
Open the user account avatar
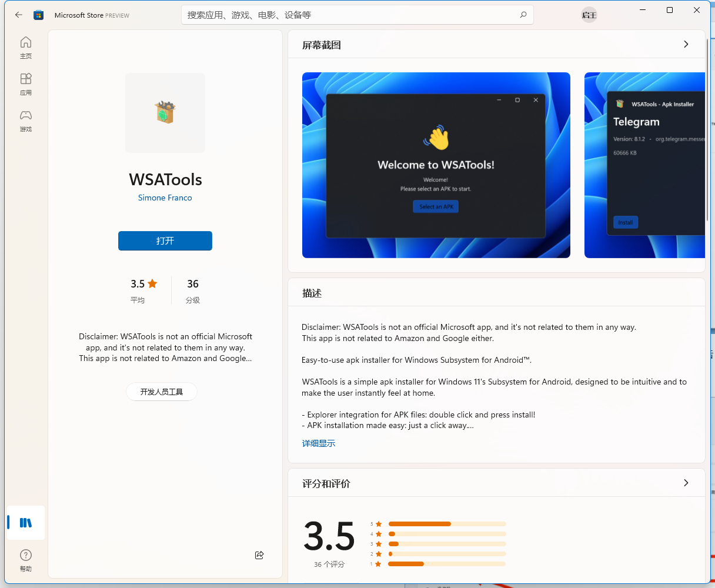coord(589,15)
